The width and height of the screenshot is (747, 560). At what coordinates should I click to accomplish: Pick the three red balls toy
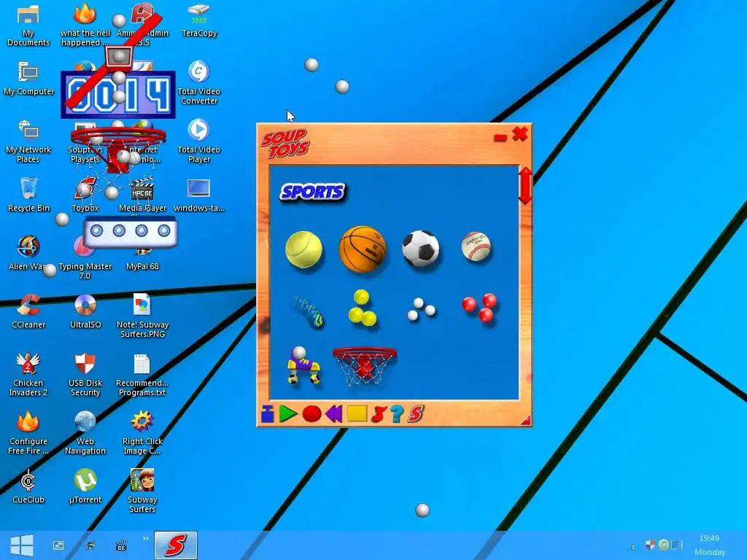[x=480, y=308]
